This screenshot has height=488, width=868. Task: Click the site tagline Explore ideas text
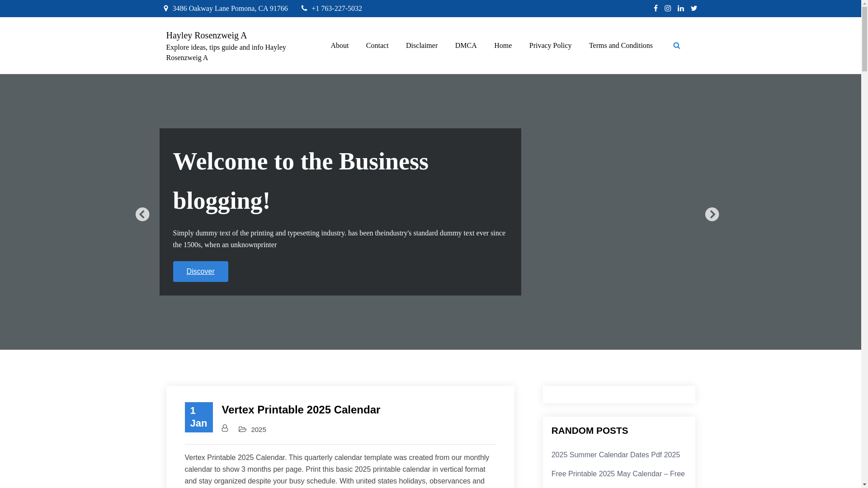226,52
